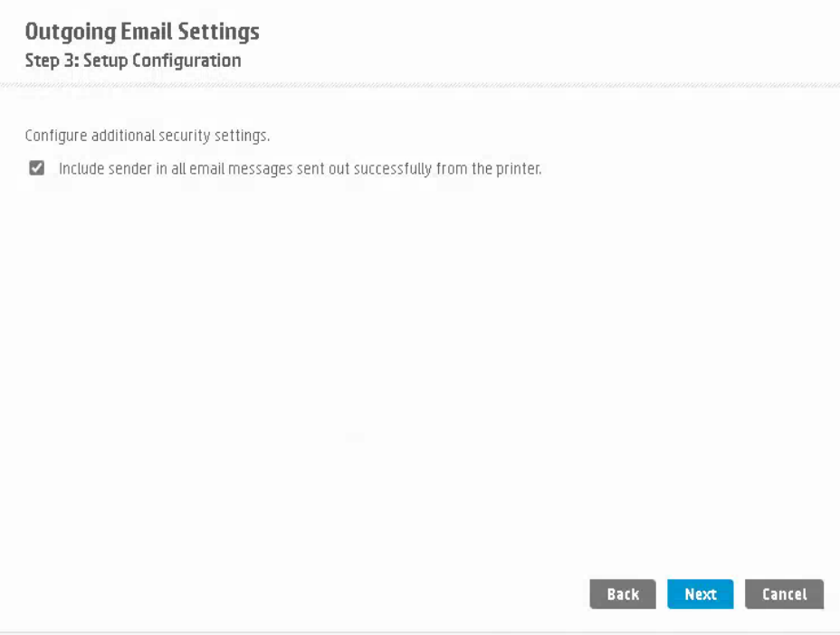Continue the email wizard with Next
Image resolution: width=840 pixels, height=635 pixels.
click(701, 594)
